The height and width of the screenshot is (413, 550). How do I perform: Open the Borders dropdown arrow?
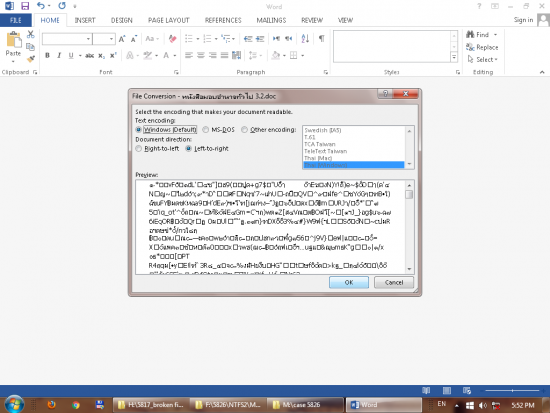tap(302, 55)
